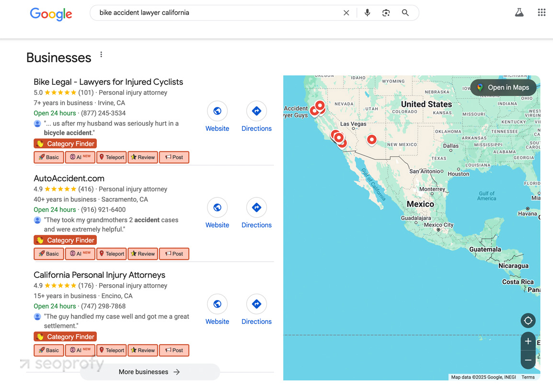Click AI button under Bike Legal

(x=80, y=157)
